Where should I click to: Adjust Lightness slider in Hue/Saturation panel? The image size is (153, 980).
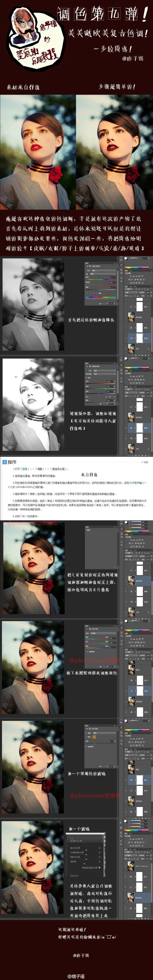(x=101, y=290)
